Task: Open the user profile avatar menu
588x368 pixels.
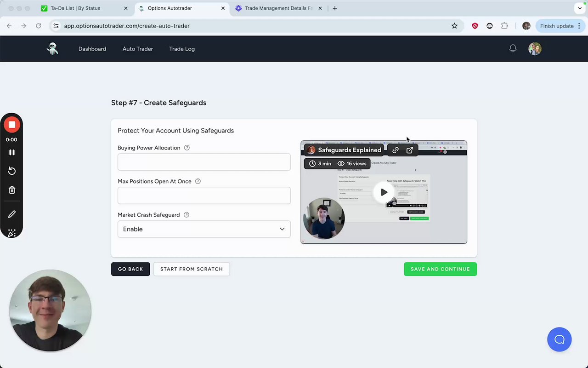Action: 535,49
